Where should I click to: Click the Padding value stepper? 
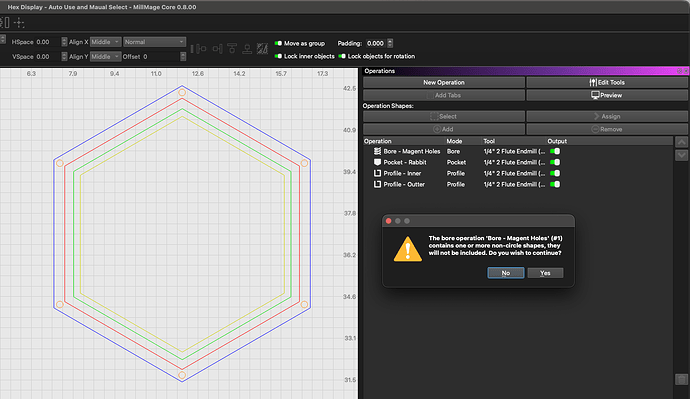pos(390,43)
